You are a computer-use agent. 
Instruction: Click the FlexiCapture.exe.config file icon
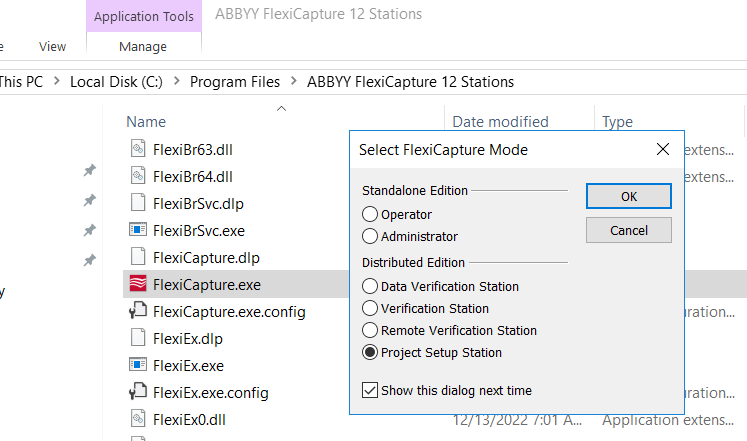click(x=138, y=310)
